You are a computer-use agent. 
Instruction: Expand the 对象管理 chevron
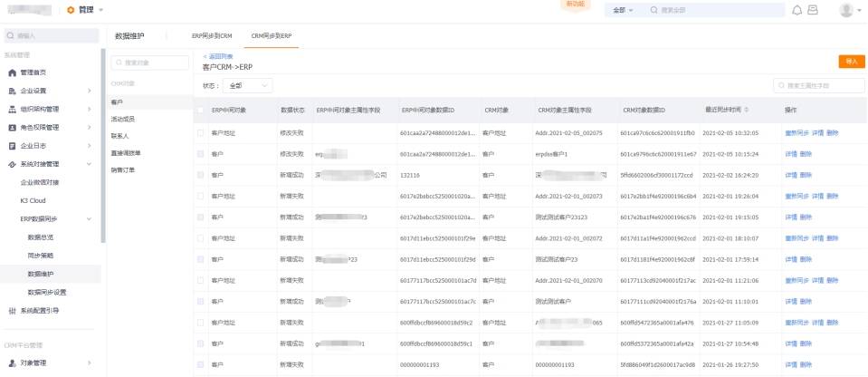coord(89,363)
